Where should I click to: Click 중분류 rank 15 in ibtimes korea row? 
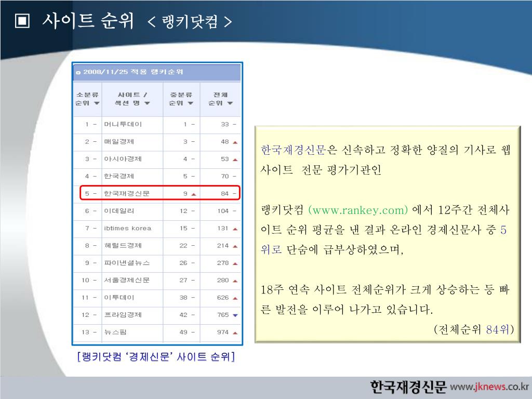[183, 228]
